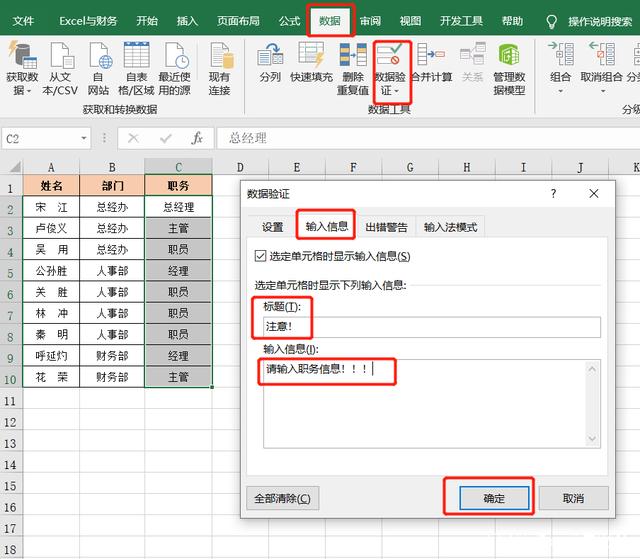Viewport: 640px width, 559px height.
Task: Select cell containing 卢俊义
Action: (51, 228)
